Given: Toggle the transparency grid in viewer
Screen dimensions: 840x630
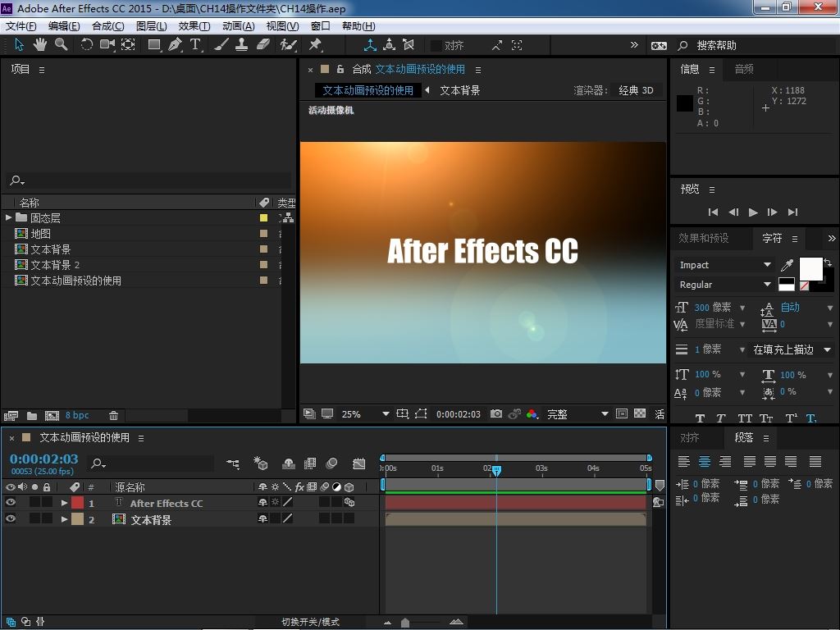Looking at the screenshot, I should coord(640,414).
